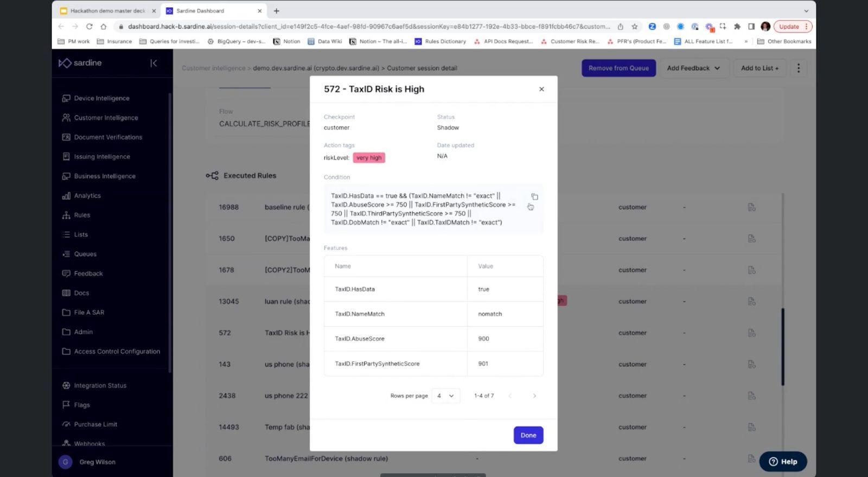The width and height of the screenshot is (868, 477).
Task: Open Webhooks in sidebar
Action: [89, 443]
